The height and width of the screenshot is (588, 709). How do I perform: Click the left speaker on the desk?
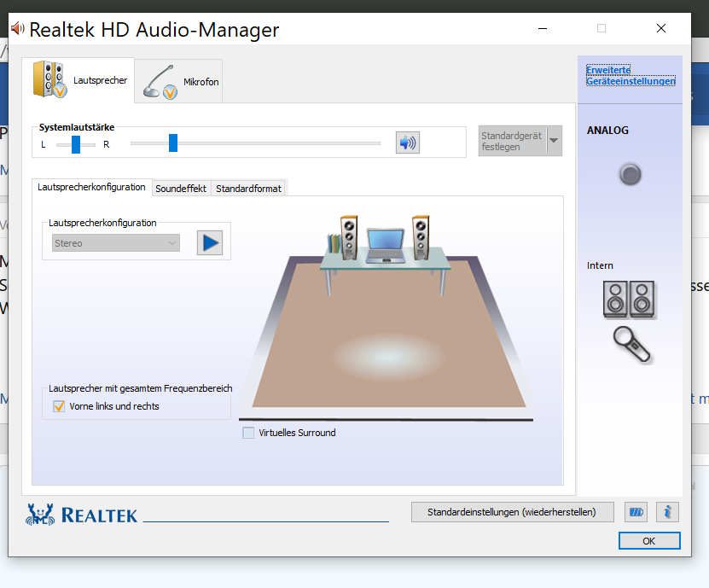[x=349, y=237]
